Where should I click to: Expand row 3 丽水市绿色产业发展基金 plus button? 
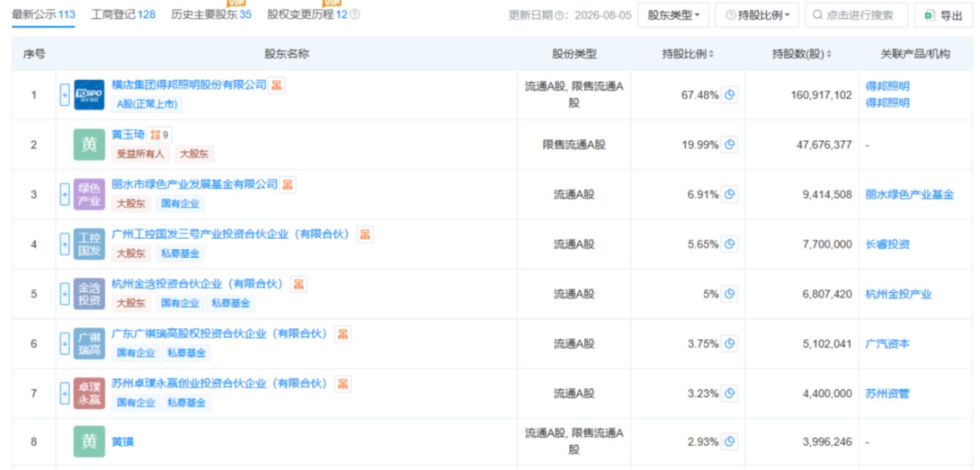pos(65,194)
